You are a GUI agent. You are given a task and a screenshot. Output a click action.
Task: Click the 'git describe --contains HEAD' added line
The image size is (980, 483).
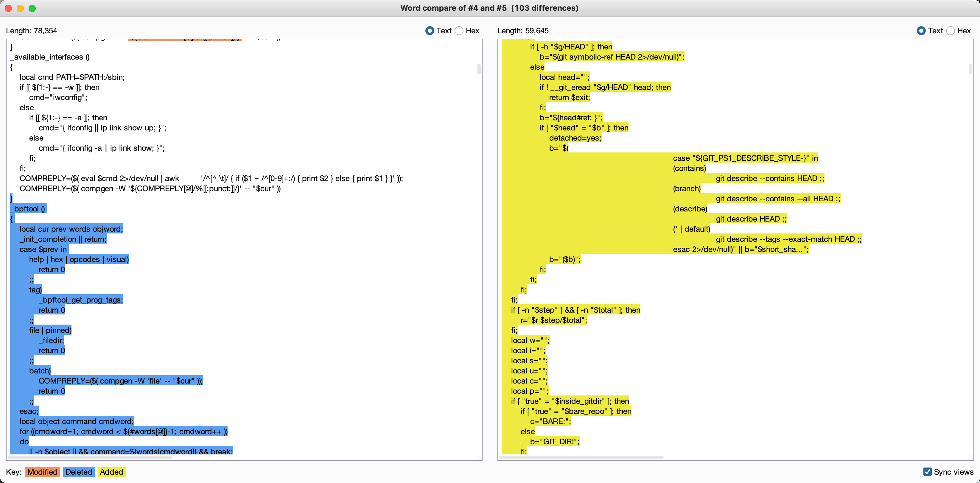tap(769, 178)
